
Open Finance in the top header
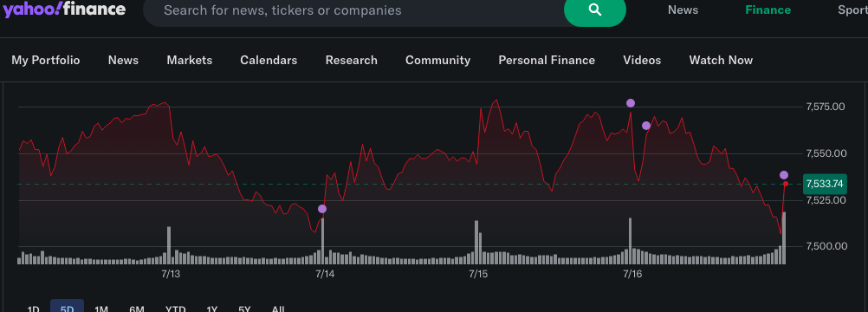pyautogui.click(x=768, y=10)
